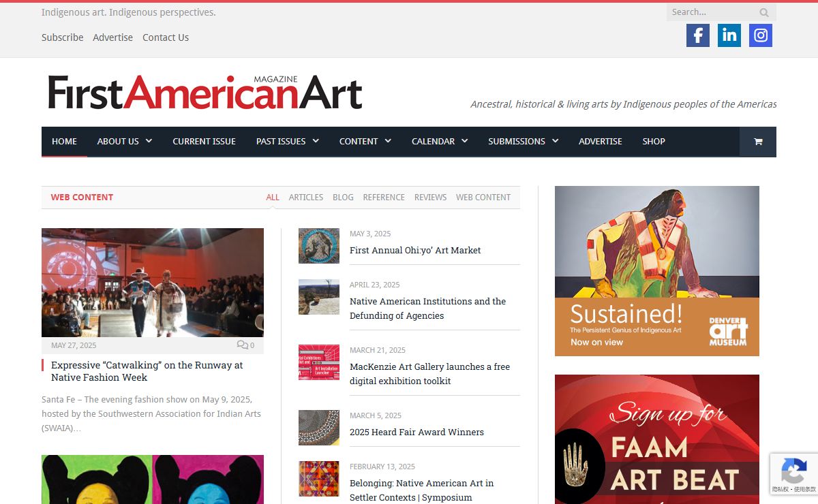This screenshot has width=818, height=504.
Task: Click the Ancestral, historical & living arts tagline
Action: click(x=624, y=104)
